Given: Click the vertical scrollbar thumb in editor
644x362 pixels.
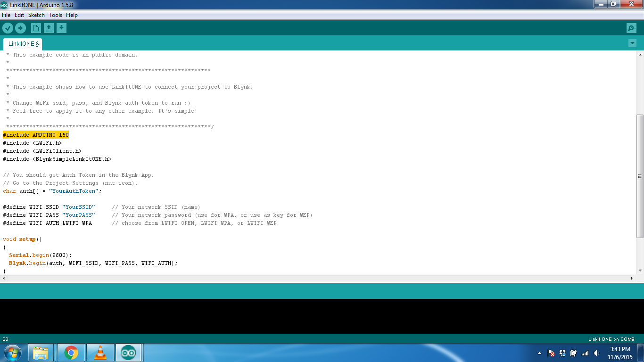Looking at the screenshot, I should (640, 176).
